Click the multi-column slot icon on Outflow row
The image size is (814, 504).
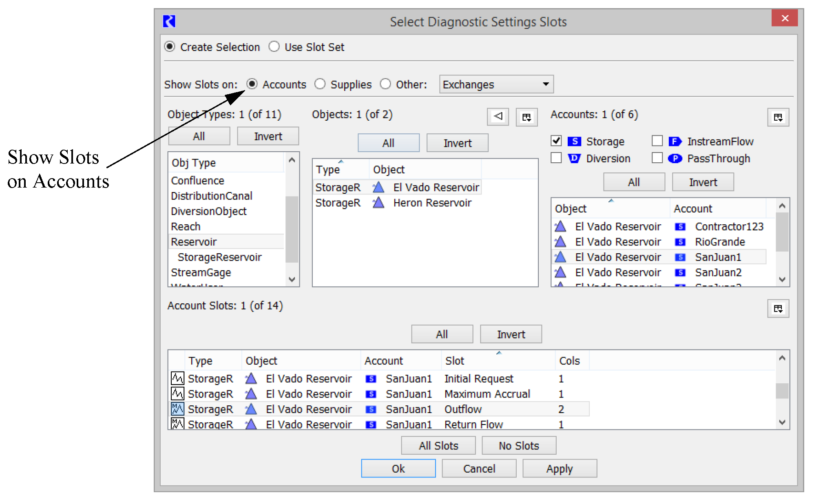(x=177, y=409)
